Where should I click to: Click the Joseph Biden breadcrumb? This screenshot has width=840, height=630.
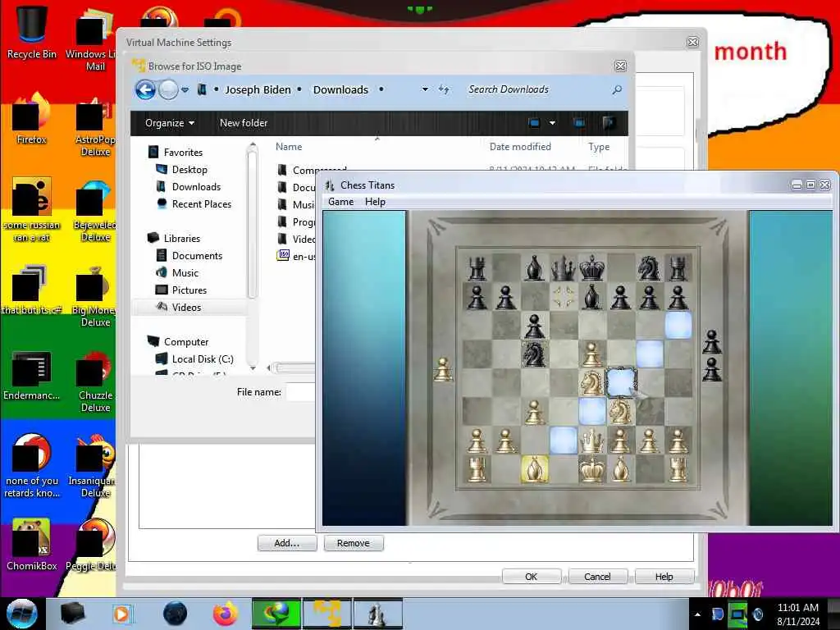(x=258, y=89)
